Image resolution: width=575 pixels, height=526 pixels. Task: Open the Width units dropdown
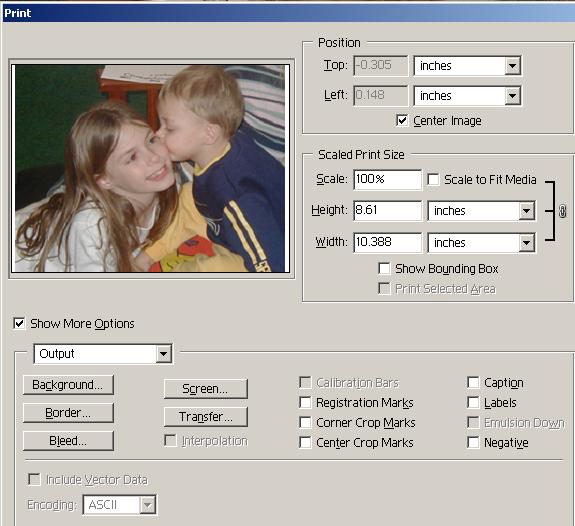click(481, 243)
